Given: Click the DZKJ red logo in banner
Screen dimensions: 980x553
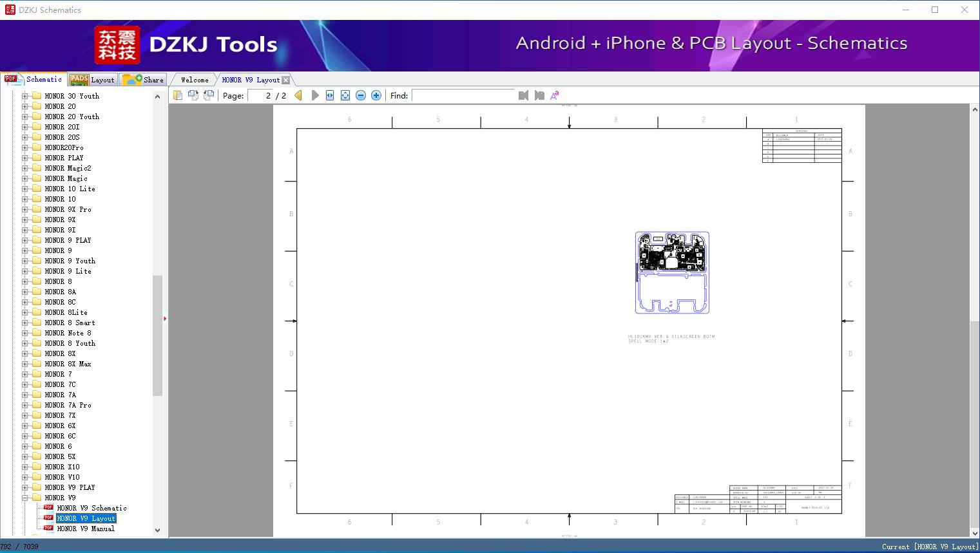Looking at the screenshot, I should point(117,45).
